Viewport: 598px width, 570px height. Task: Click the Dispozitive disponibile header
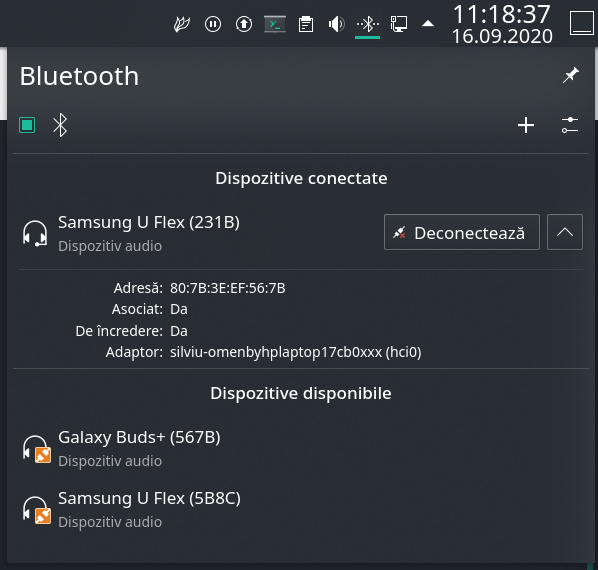point(301,393)
